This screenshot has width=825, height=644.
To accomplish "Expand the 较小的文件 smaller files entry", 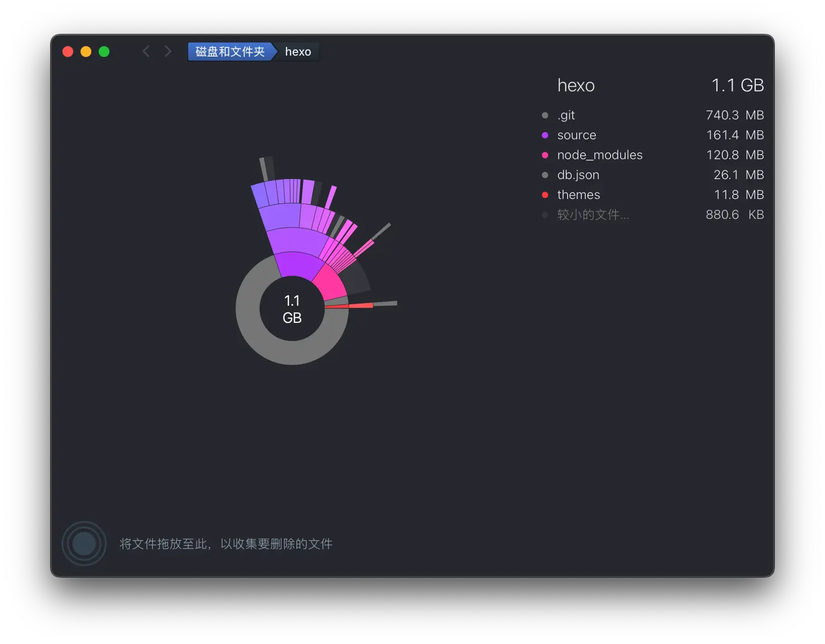I will [x=593, y=215].
